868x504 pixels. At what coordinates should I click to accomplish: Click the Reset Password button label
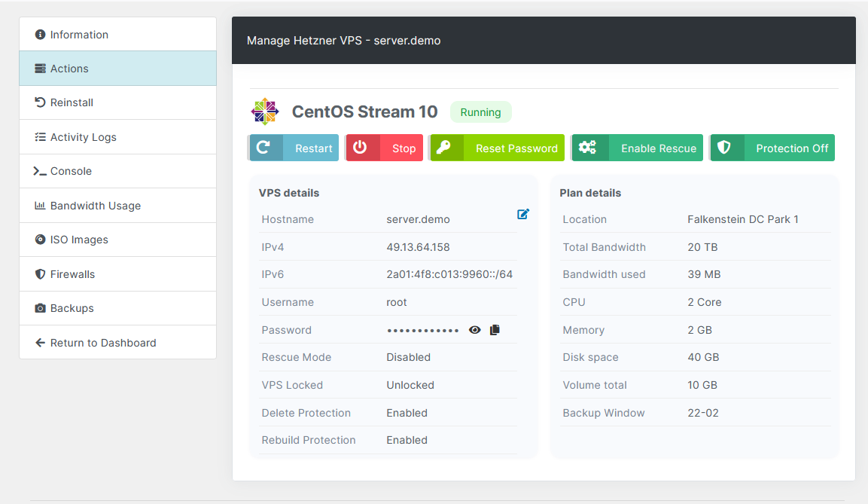click(516, 148)
